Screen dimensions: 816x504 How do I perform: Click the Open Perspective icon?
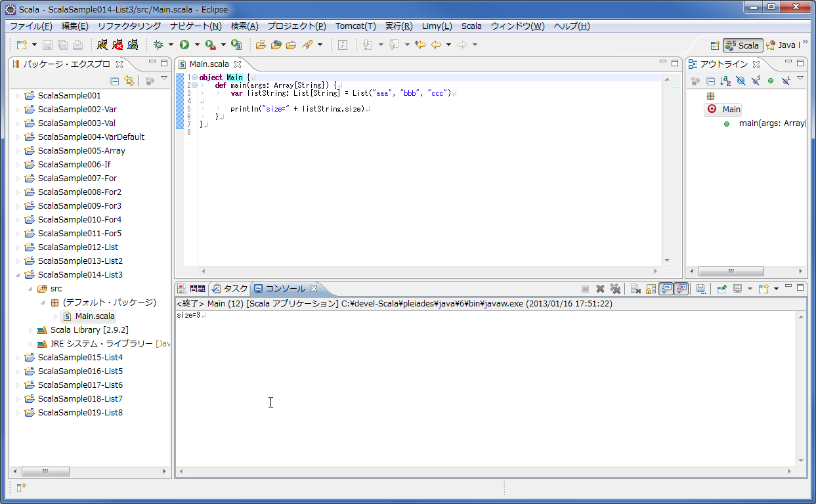coord(716,45)
